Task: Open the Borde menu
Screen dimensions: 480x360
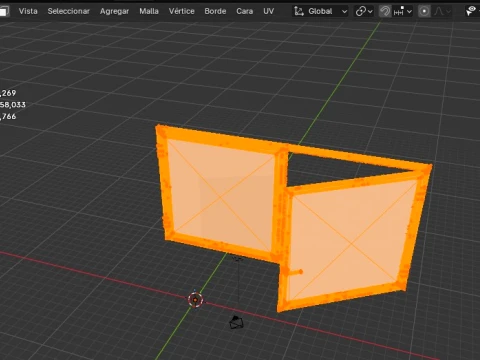Action: click(x=215, y=11)
